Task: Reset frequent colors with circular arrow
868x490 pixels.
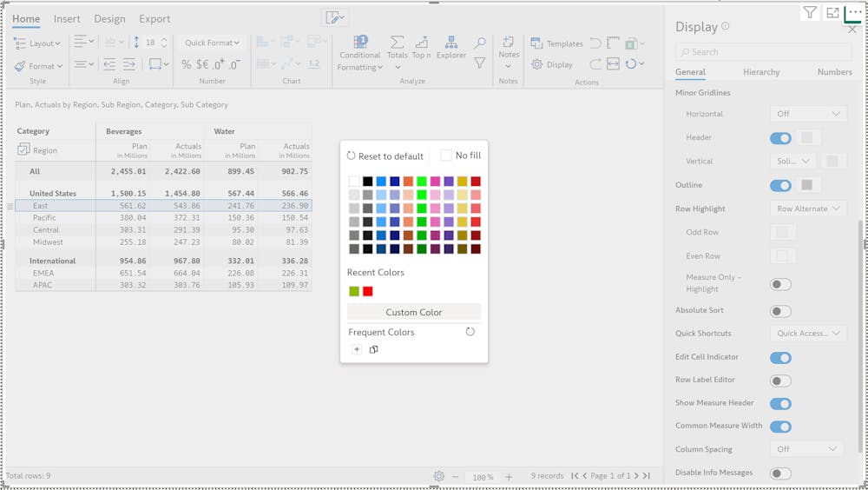Action: pos(470,332)
